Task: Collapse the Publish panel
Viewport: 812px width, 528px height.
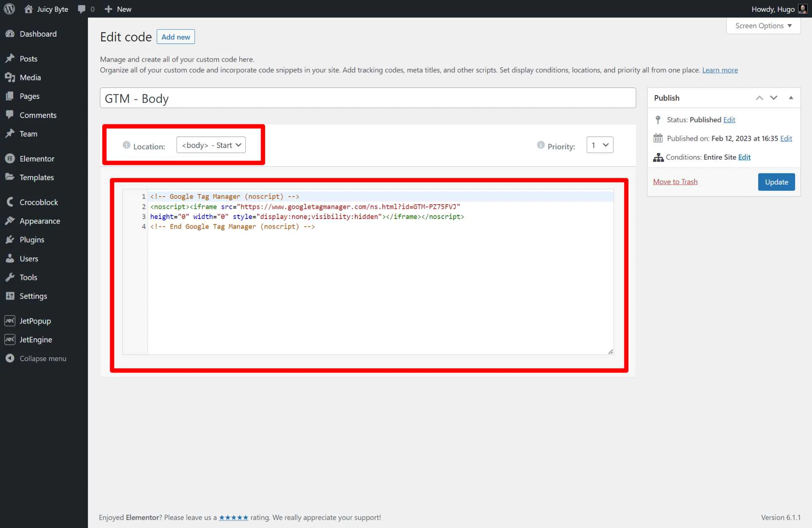Action: pyautogui.click(x=791, y=98)
